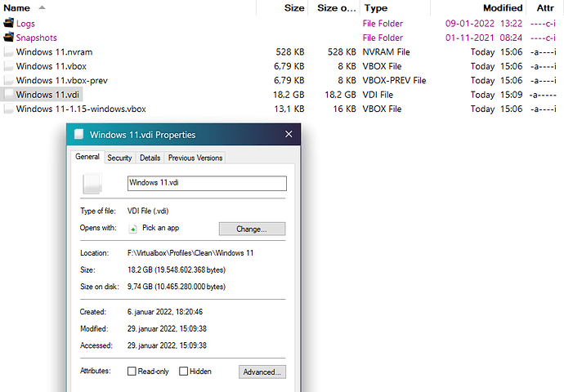Click the Change... button
Viewport: 564px width, 392px height.
coord(252,229)
